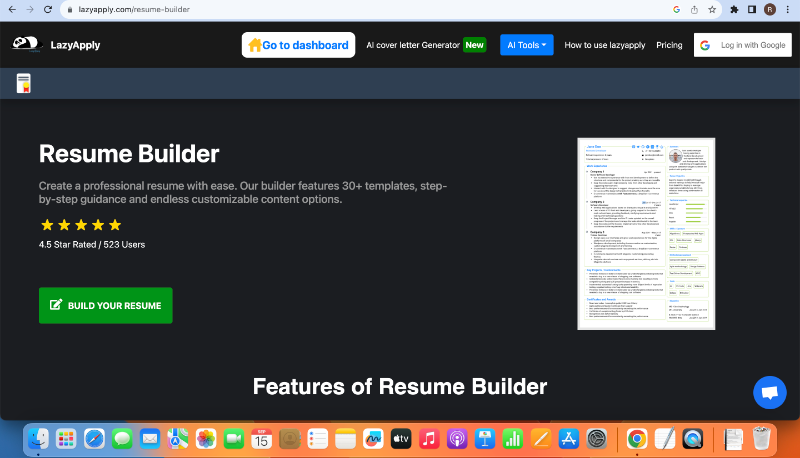This screenshot has height=458, width=800.
Task: Open the Chrome three-dot menu
Action: (x=788, y=9)
